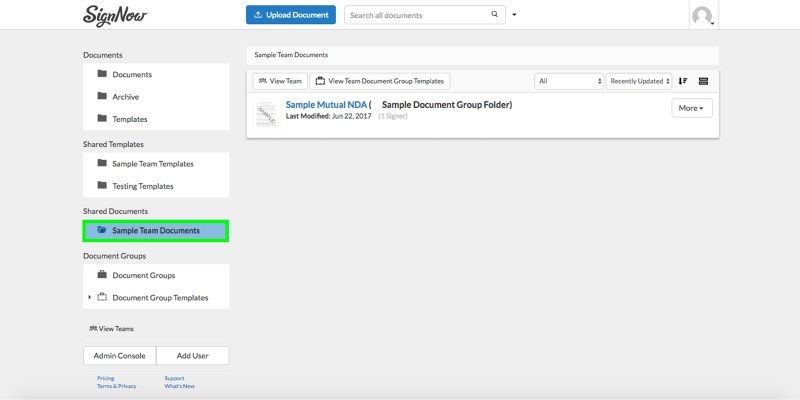
Task: Toggle the sort order icon
Action: click(x=683, y=81)
